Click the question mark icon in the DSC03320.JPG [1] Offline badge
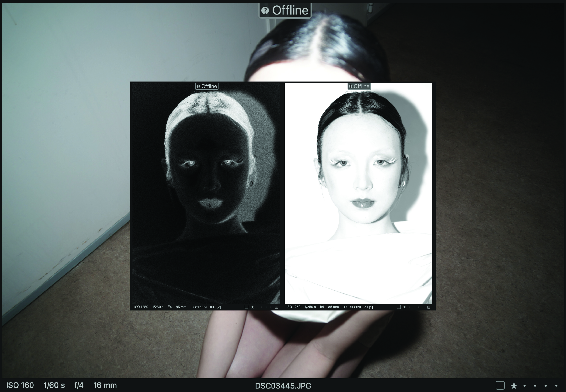Image resolution: width=566 pixels, height=392 pixels. 350,87
